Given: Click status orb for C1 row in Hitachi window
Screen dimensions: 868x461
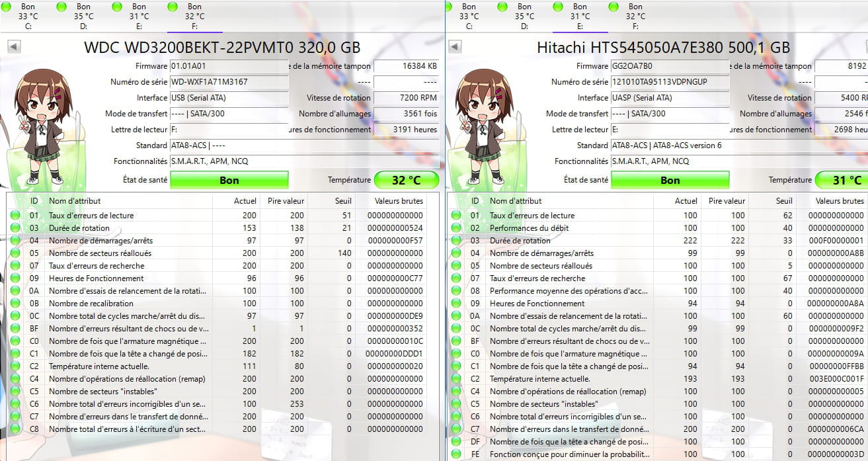Looking at the screenshot, I should pyautogui.click(x=456, y=366).
